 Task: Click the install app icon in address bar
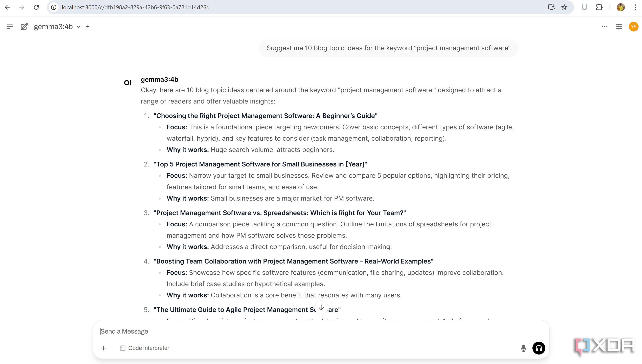coord(551,7)
